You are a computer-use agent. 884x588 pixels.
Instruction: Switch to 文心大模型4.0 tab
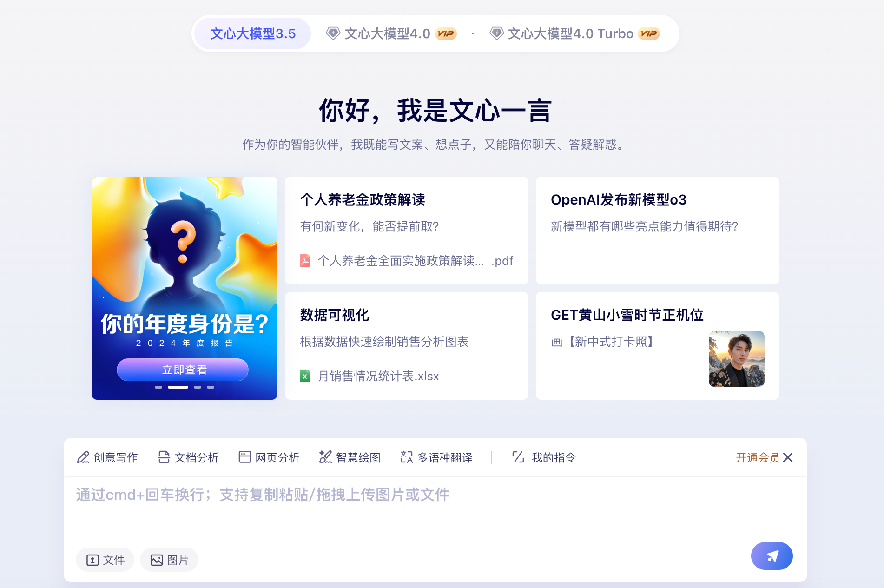pos(391,33)
